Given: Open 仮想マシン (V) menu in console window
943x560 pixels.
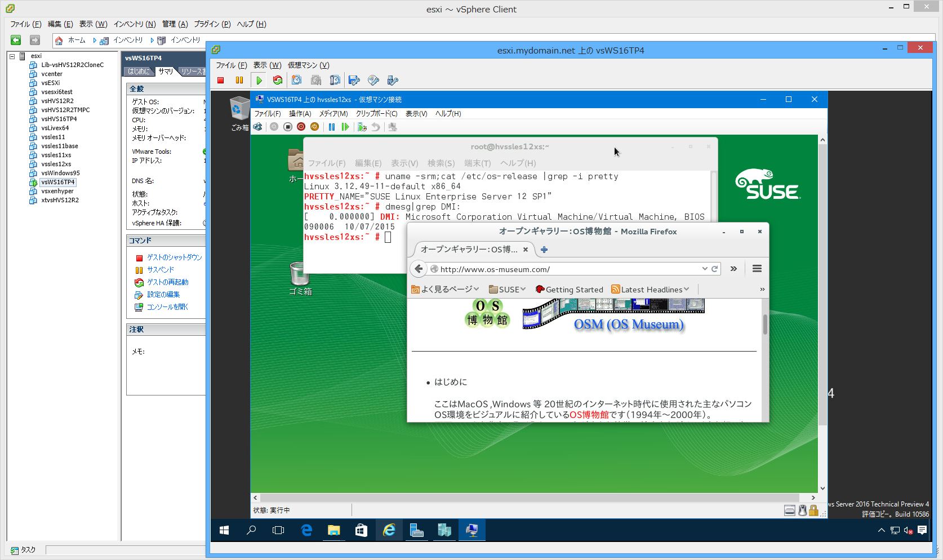Looking at the screenshot, I should 309,65.
